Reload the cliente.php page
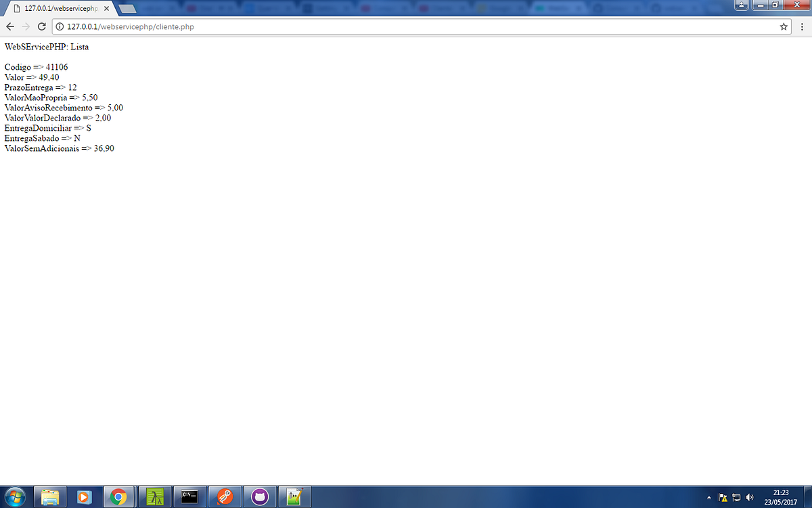This screenshot has height=508, width=812. coord(41,26)
